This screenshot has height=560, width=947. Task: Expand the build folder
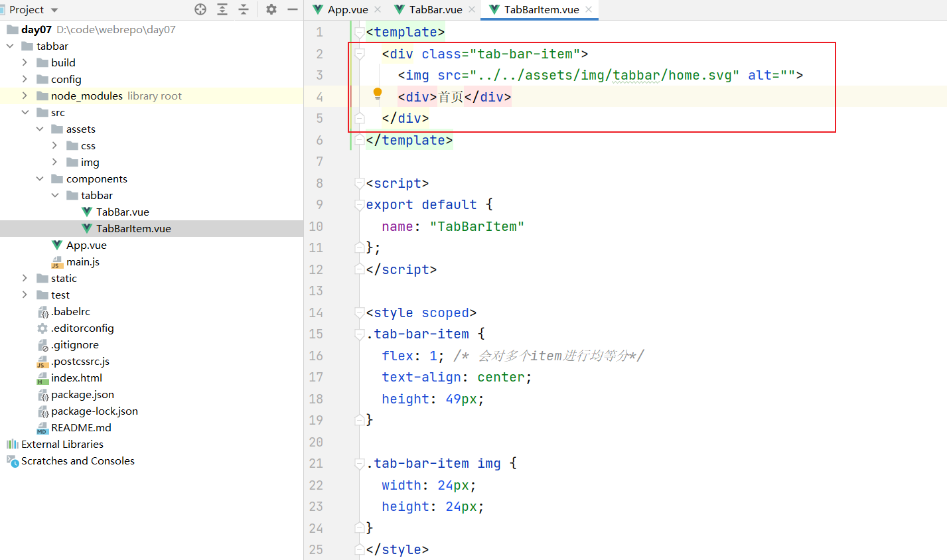pyautogui.click(x=25, y=62)
